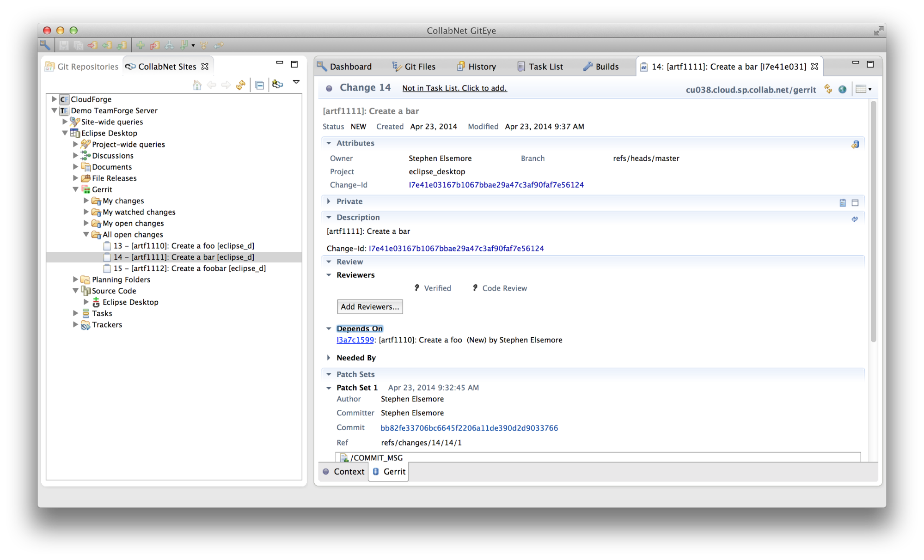Image resolution: width=924 pixels, height=560 pixels.
Task: Click the Home icon in CollabNet Sites toolbar
Action: click(x=197, y=85)
